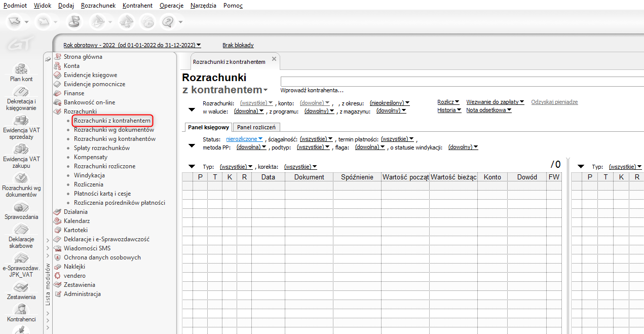Close the Rozrachunki z kontrahentem tab

point(274,59)
